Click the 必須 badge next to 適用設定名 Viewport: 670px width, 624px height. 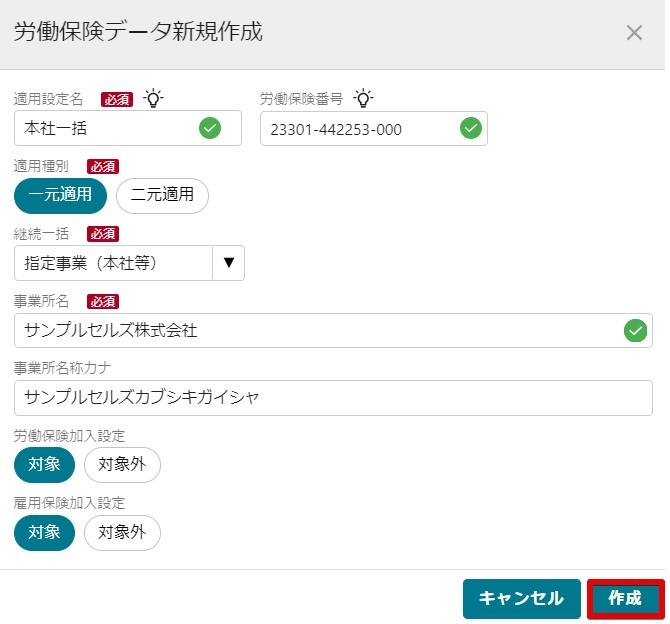(117, 100)
